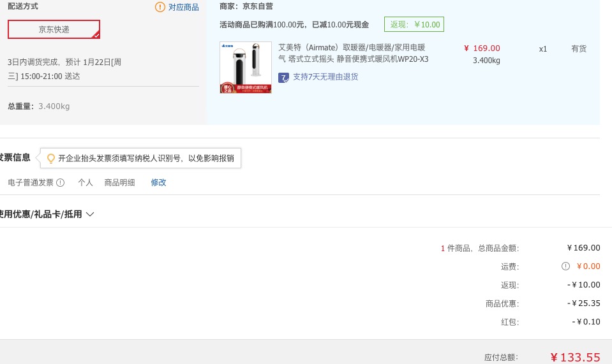This screenshot has height=364, width=612.
Task: Click the 总重量 3.400kg text
Action: click(x=39, y=106)
